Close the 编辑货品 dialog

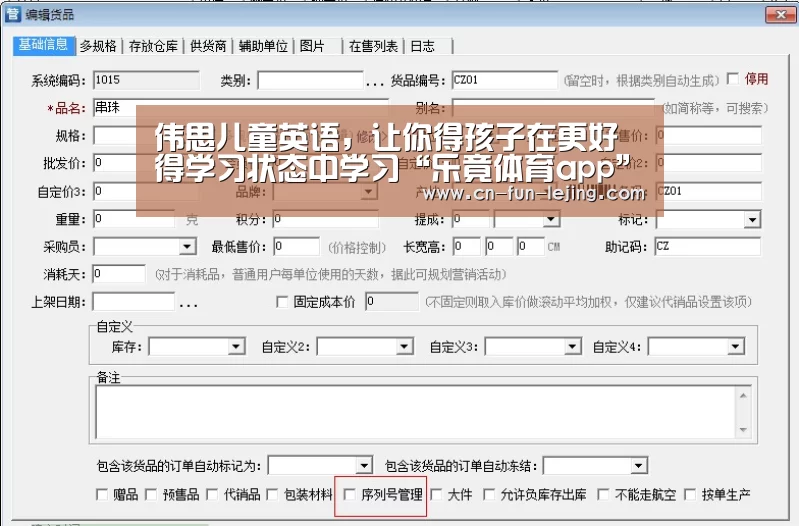780,15
